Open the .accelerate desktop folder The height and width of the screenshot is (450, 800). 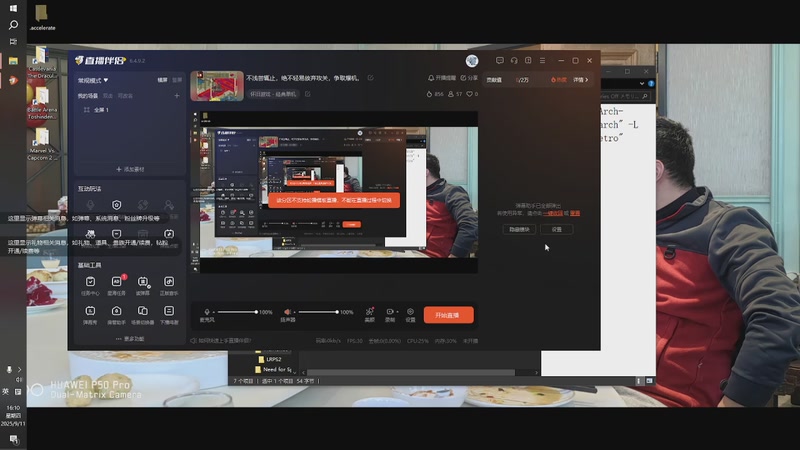(42, 17)
